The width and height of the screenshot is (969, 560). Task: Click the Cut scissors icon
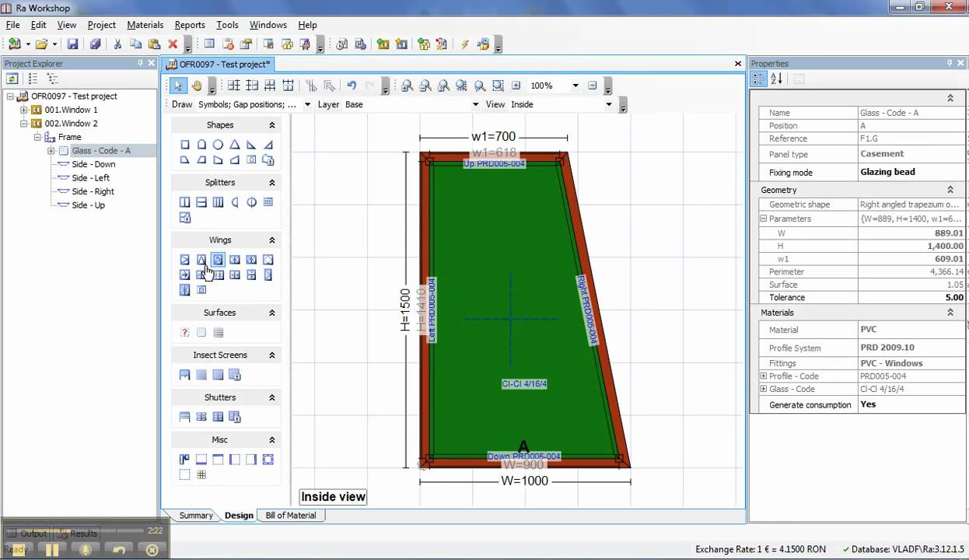pos(117,44)
